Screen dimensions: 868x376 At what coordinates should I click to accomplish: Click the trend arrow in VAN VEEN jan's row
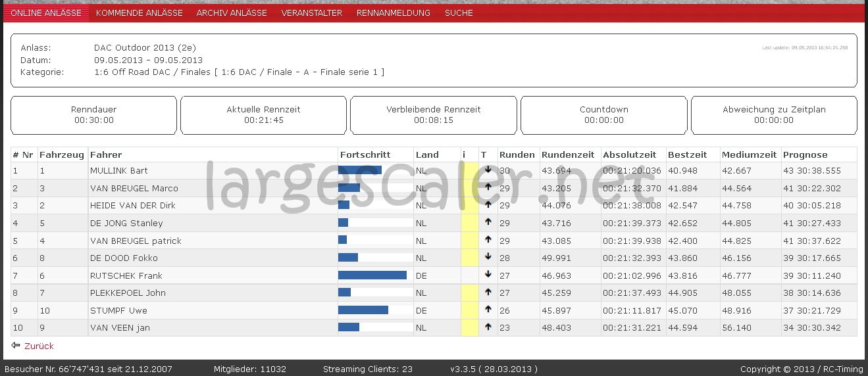(488, 327)
